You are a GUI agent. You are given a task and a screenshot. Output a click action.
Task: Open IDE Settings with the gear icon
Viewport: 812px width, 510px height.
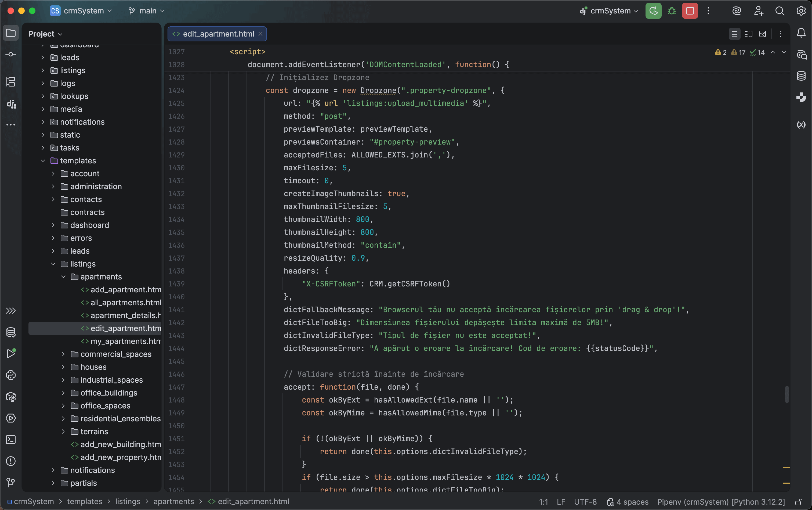[801, 10]
